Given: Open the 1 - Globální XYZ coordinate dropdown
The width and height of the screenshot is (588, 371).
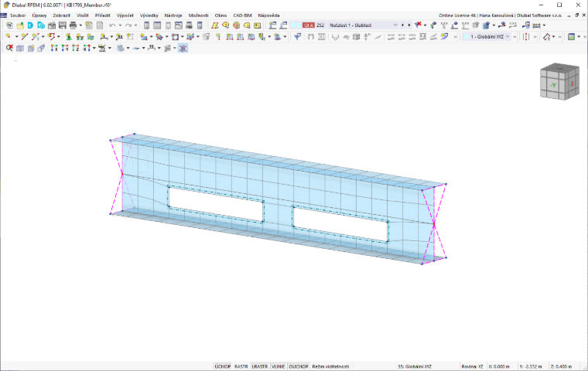Looking at the screenshot, I should [x=487, y=36].
